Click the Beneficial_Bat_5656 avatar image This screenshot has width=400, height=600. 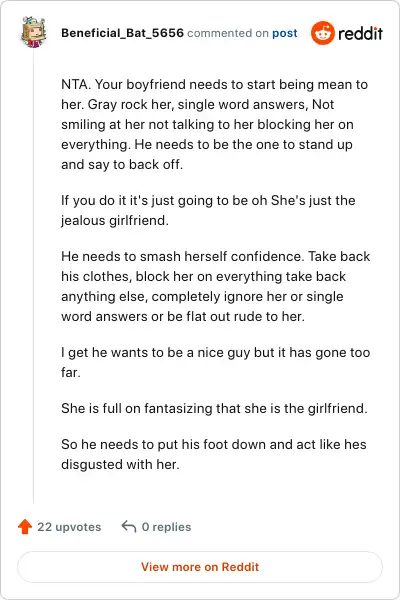33,33
